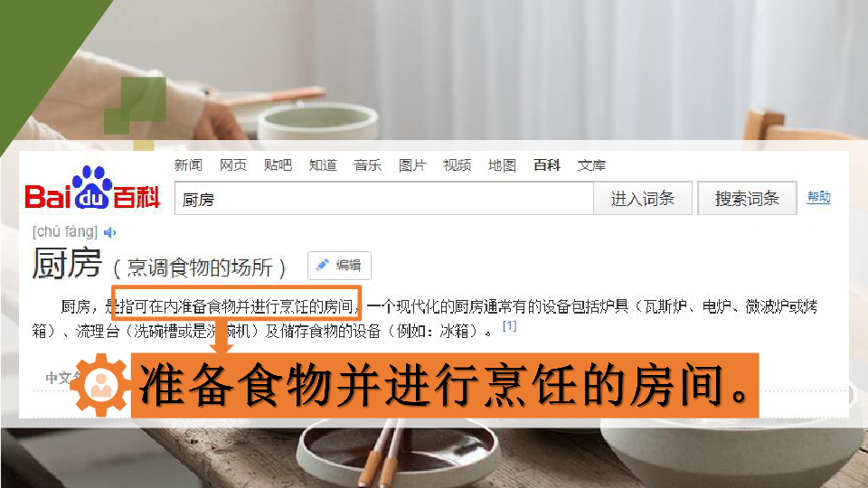Go to the 贴吧 tab
Viewport: 868px width, 488px height.
pos(278,164)
